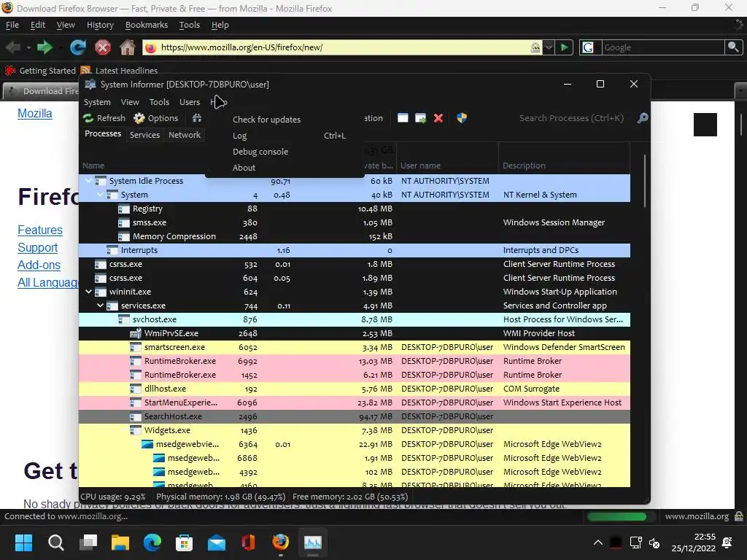Viewport: 747px width, 560px height.
Task: Select the smartscreen.exe process row
Action: (355, 347)
